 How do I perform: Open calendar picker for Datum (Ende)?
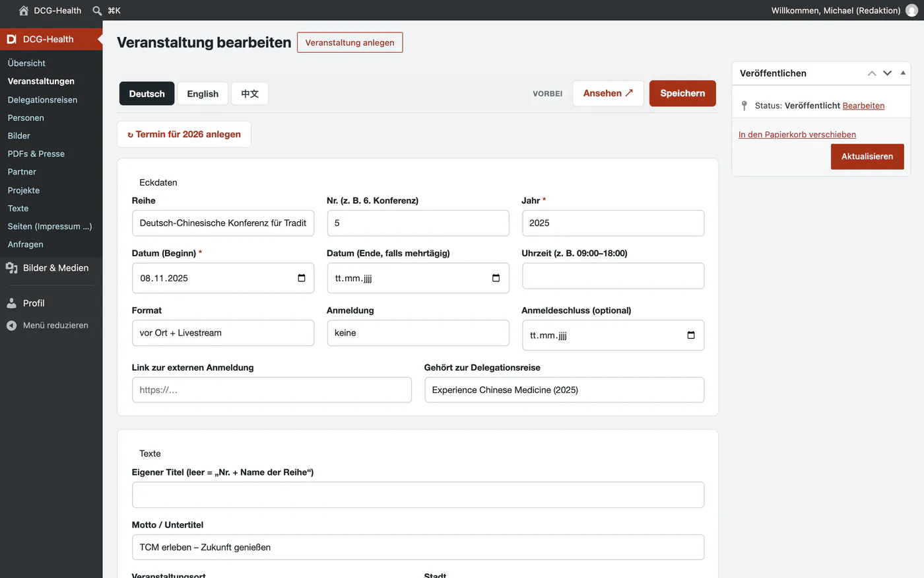[496, 278]
